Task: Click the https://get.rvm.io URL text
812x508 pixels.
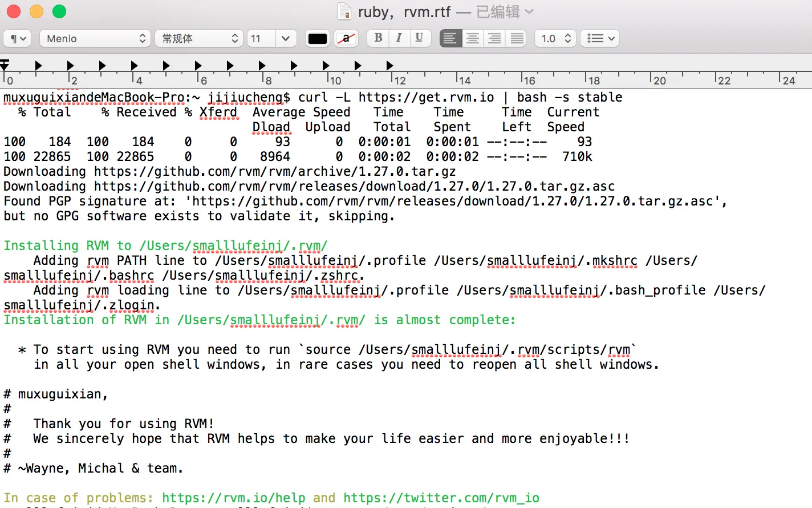Action: 427,97
